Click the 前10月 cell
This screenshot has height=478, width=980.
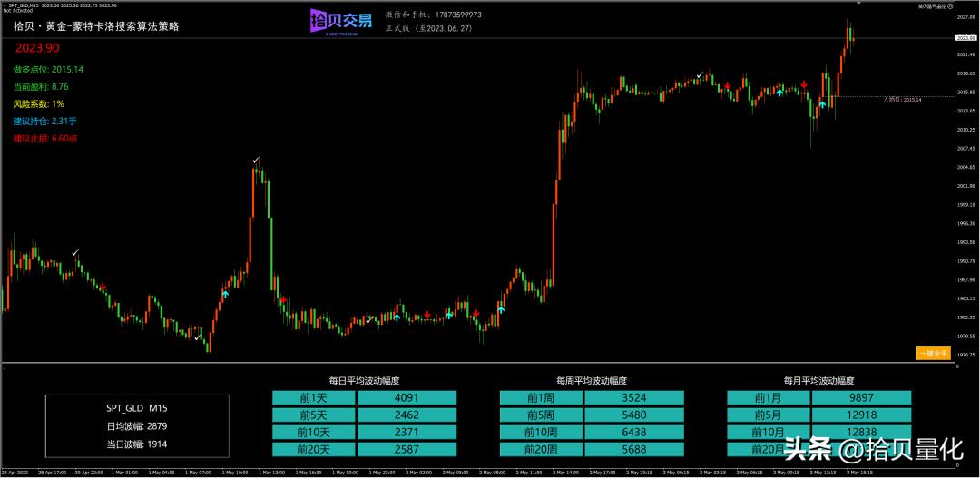click(x=769, y=433)
